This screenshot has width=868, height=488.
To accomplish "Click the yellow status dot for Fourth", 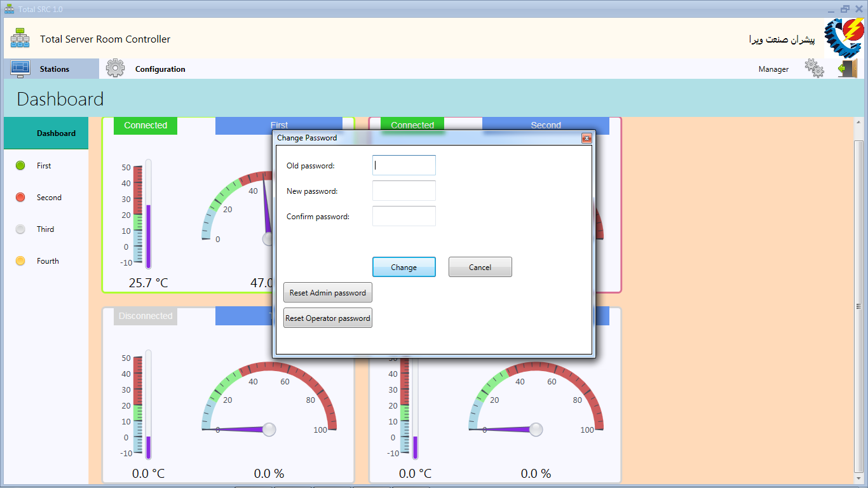I will (20, 261).
